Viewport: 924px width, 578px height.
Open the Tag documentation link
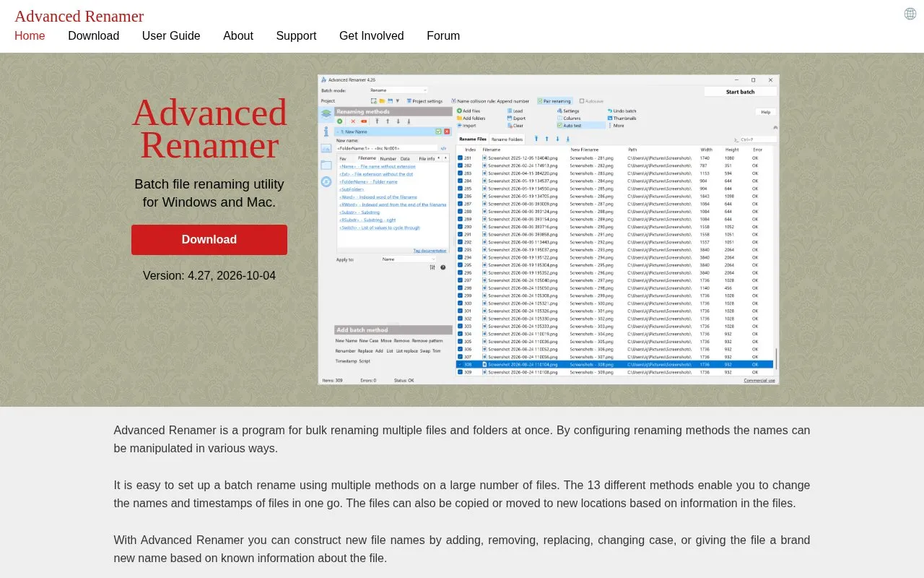tap(430, 251)
